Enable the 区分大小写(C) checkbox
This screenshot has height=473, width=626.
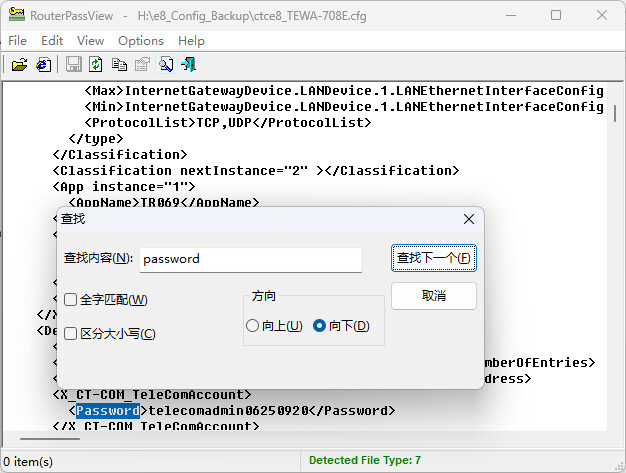tap(71, 333)
